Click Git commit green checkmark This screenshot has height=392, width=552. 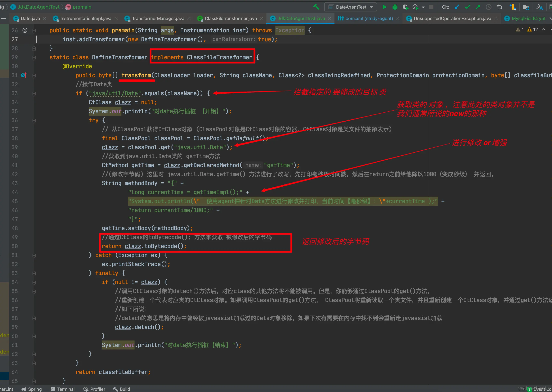point(468,7)
